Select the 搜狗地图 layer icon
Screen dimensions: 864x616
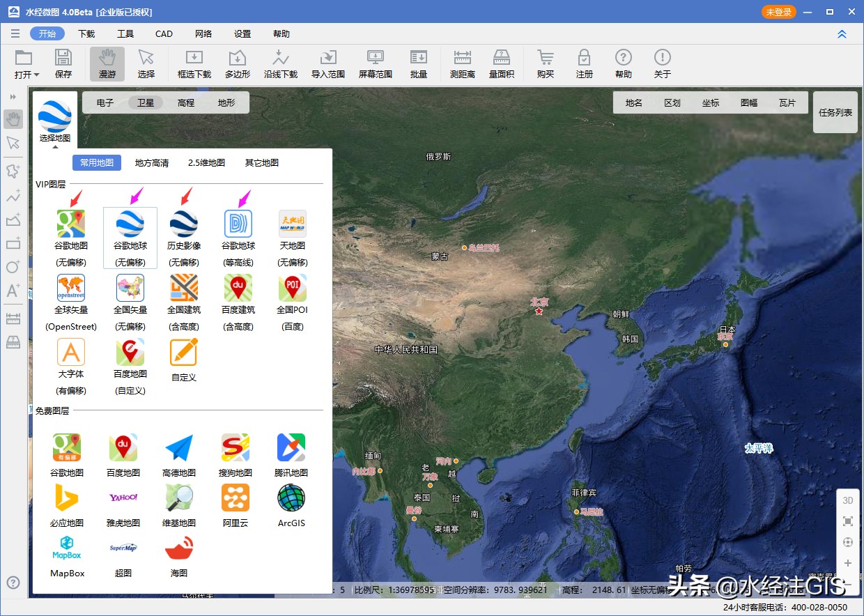pyautogui.click(x=236, y=447)
